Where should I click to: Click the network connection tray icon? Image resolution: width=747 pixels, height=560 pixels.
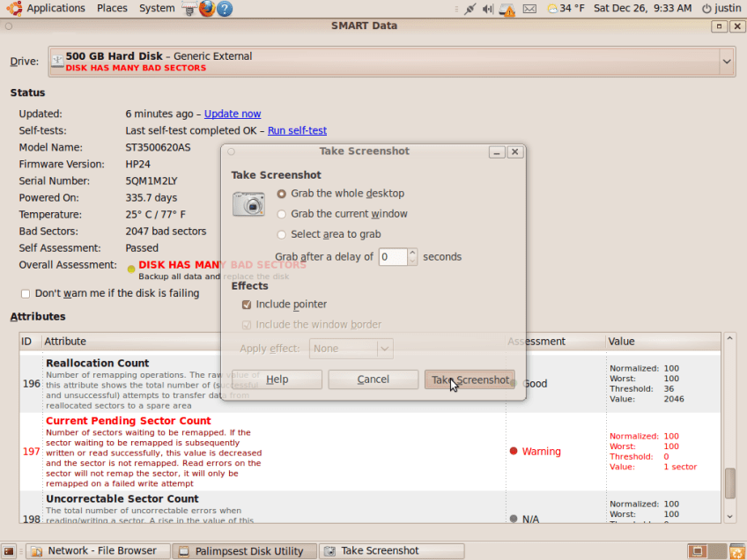click(470, 9)
